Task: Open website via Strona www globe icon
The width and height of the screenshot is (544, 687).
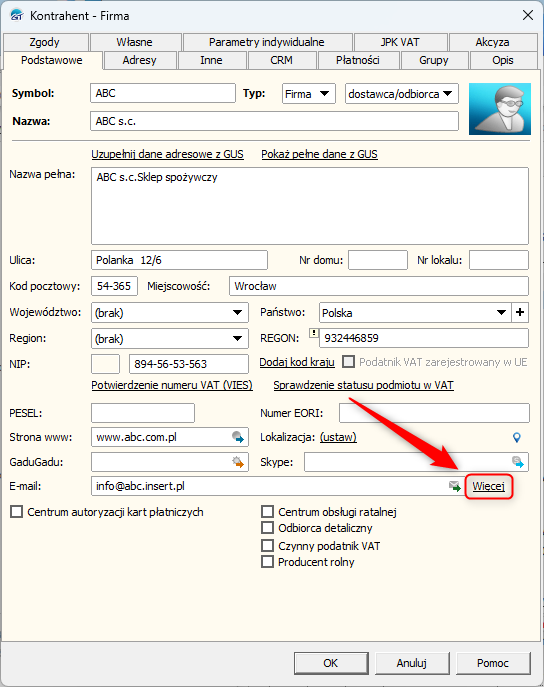Action: click(x=238, y=437)
